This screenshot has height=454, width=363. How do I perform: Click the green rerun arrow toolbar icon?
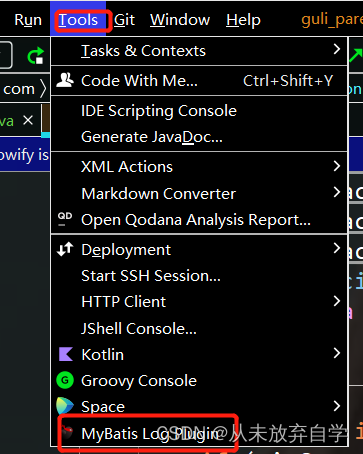(36, 55)
